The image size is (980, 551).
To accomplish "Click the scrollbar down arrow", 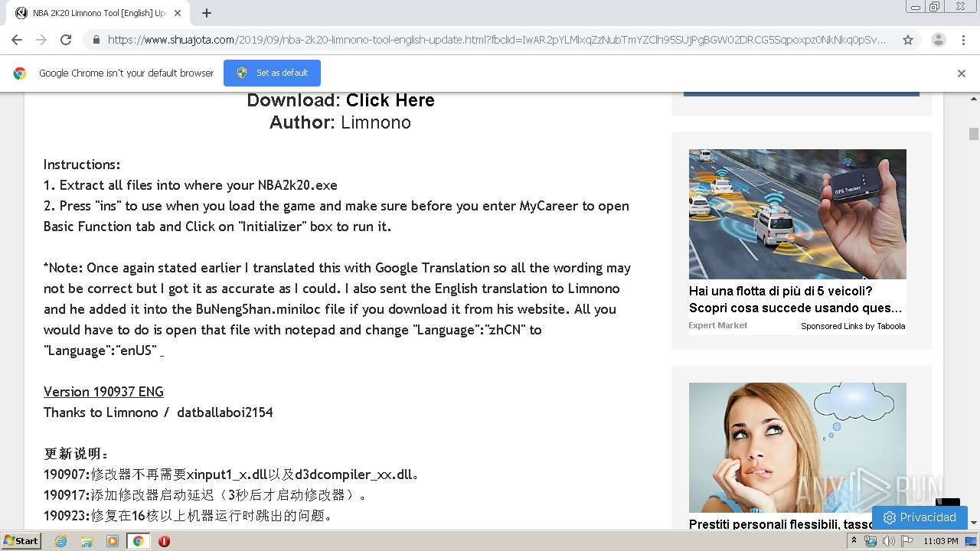I will (974, 523).
